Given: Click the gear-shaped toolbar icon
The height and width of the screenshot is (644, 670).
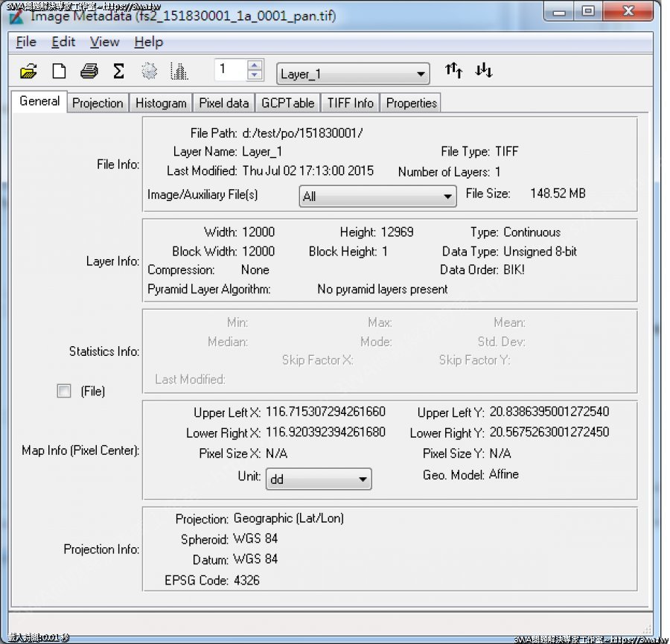Looking at the screenshot, I should [150, 71].
